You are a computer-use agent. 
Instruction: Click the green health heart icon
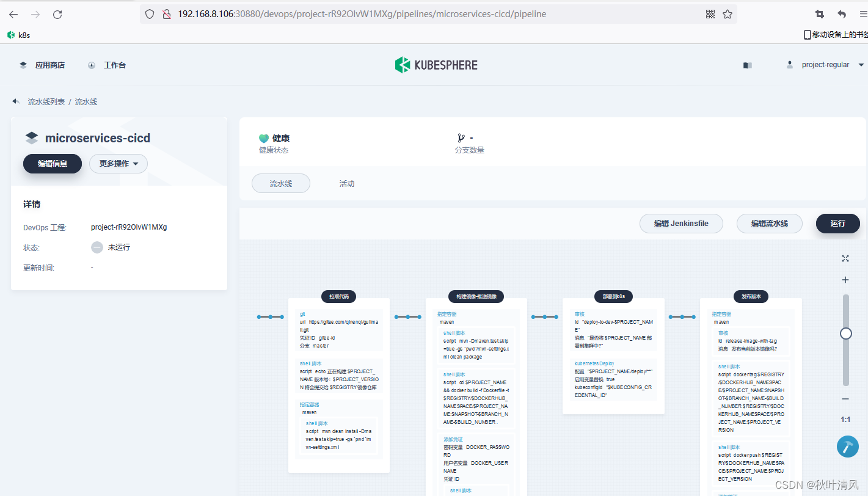(x=264, y=139)
